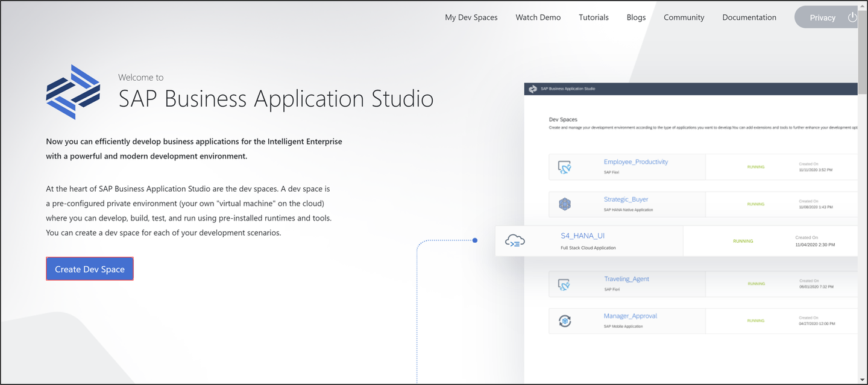Click RUNNING status of Manager_Approval
Image resolution: width=868 pixels, height=385 pixels.
(x=756, y=321)
